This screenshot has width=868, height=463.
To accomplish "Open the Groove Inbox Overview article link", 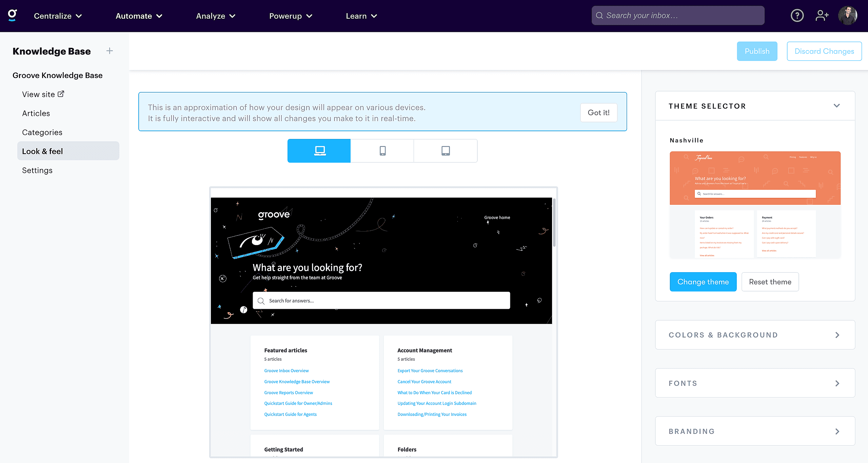I will tap(286, 370).
